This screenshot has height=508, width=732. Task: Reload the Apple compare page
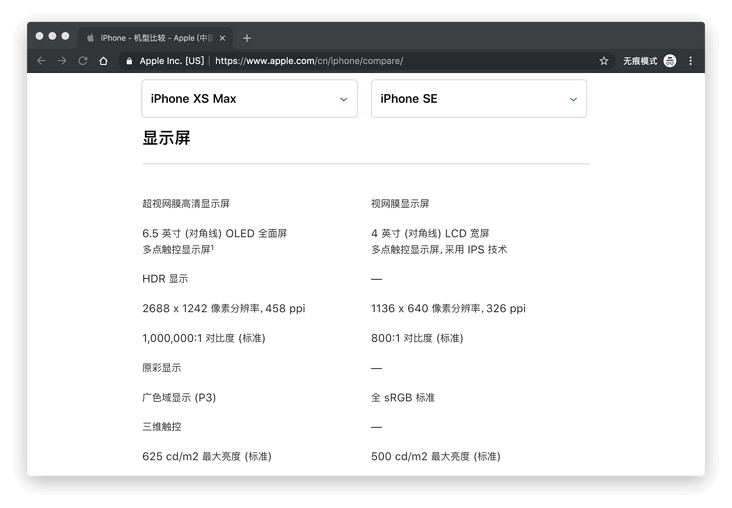[x=83, y=61]
